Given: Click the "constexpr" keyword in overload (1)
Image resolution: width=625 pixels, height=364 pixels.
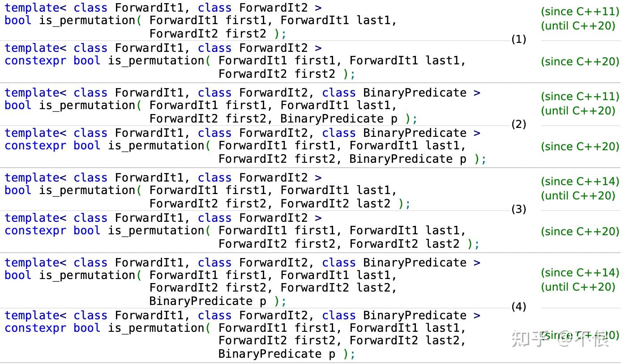Looking at the screenshot, I should coord(36,61).
